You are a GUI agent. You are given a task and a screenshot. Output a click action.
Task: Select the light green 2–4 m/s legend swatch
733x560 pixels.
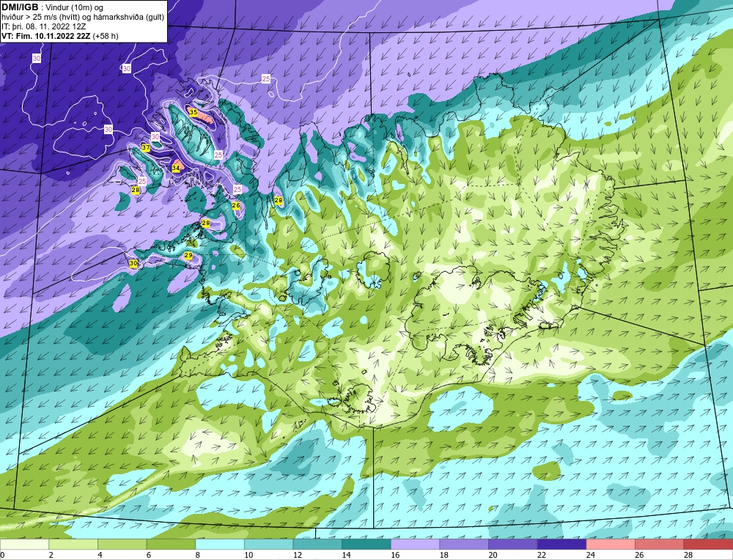tap(73, 544)
